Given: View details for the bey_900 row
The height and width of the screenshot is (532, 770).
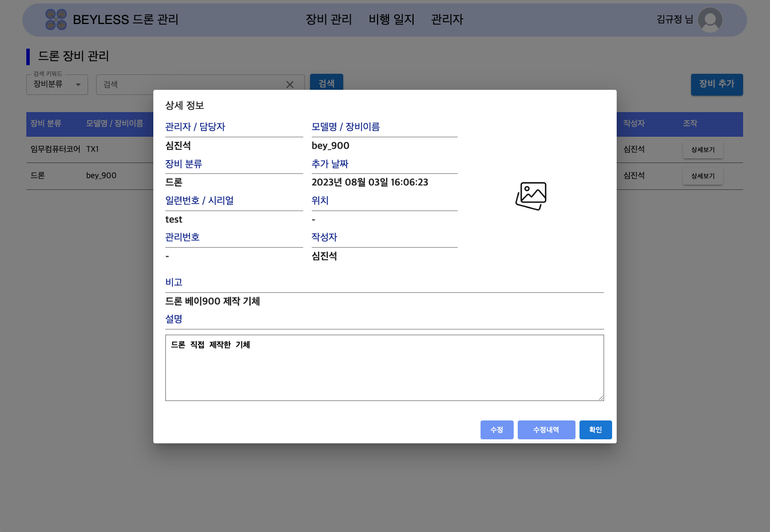Looking at the screenshot, I should click(702, 176).
